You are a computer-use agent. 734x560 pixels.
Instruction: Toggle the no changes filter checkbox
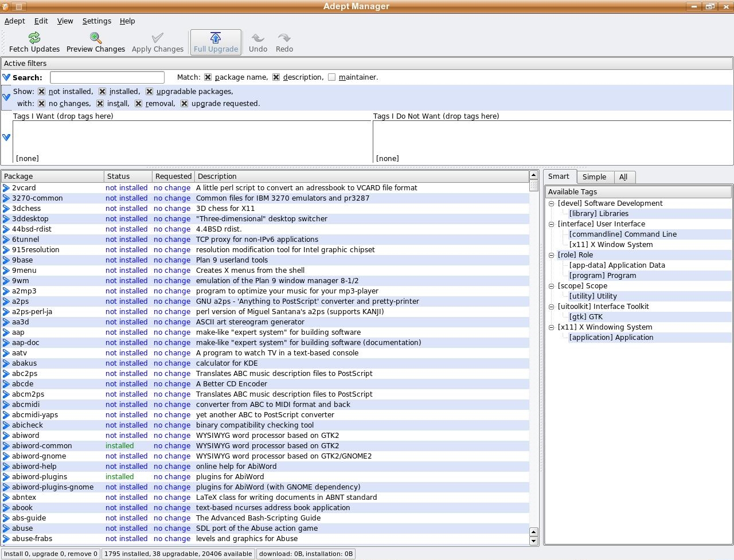click(41, 104)
